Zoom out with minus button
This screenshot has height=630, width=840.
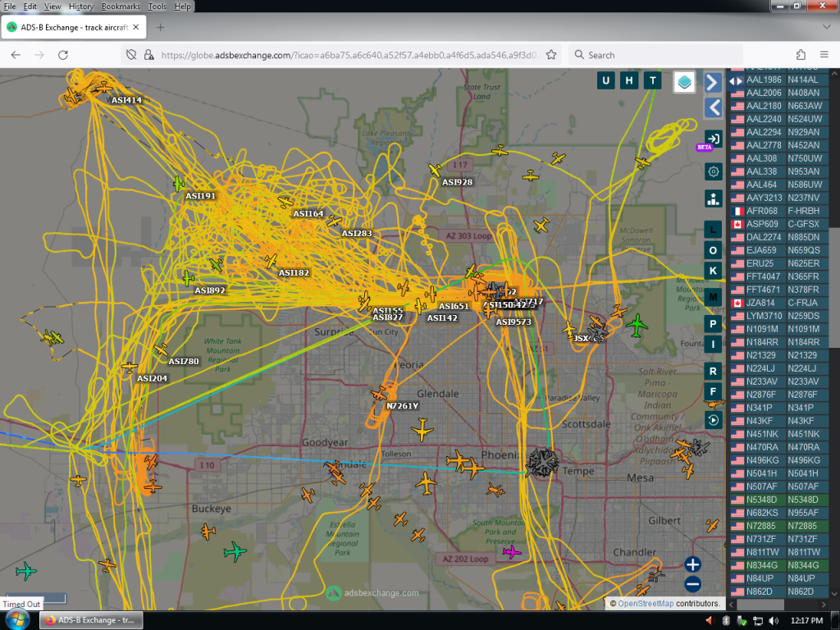[692, 584]
